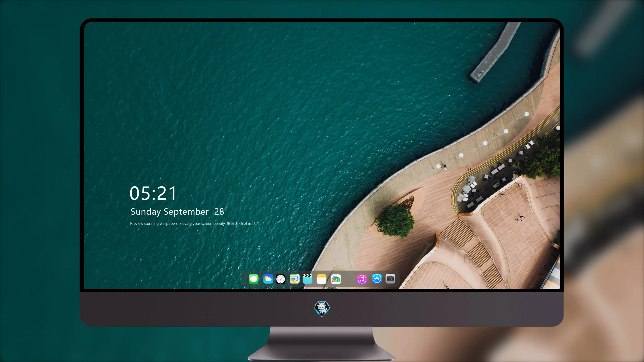The height and width of the screenshot is (362, 644).
Task: Launch the iTunes music app
Action: (x=362, y=279)
